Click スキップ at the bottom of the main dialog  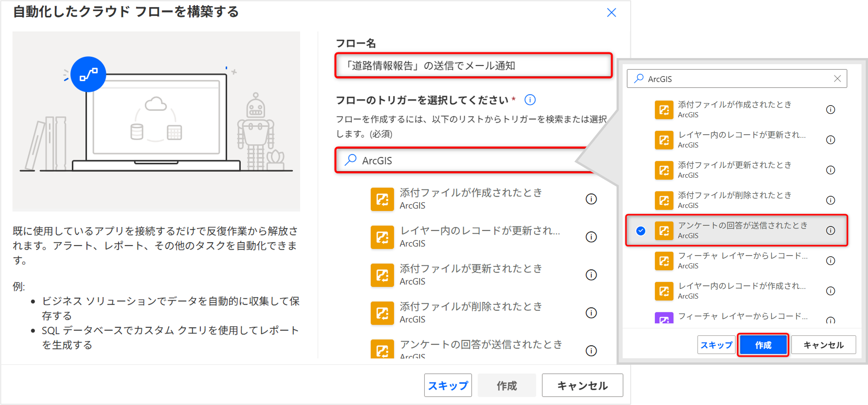pos(448,385)
